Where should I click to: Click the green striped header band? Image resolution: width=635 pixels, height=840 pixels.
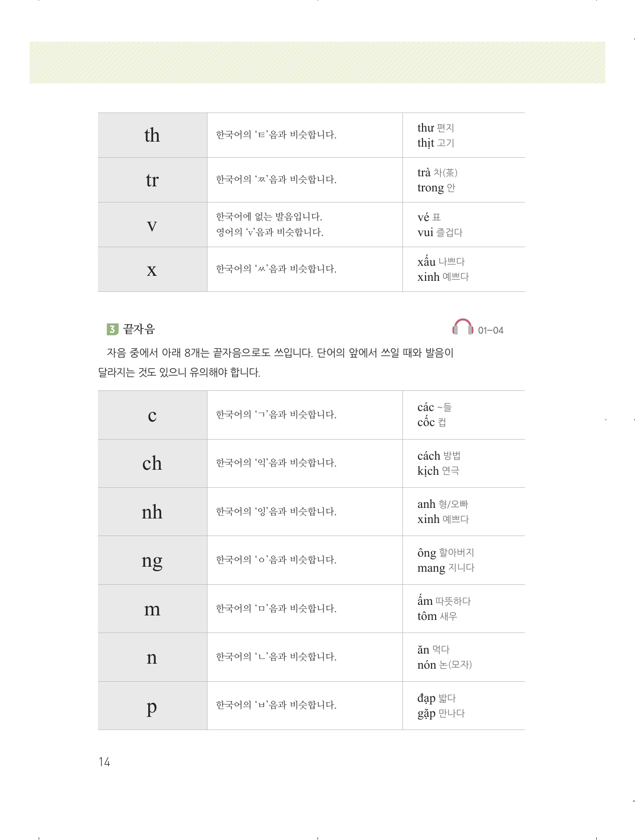coord(317,63)
